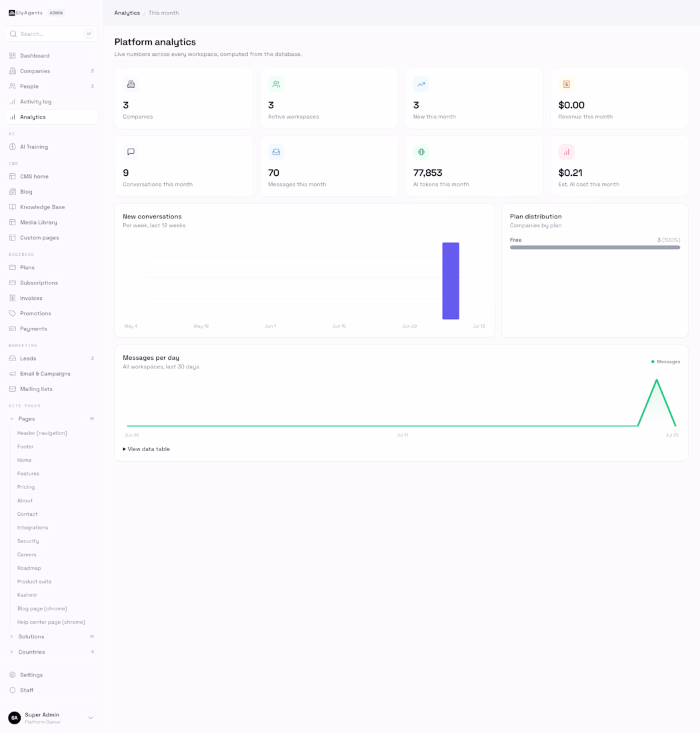Open the Blog page (chrome) item
The image size is (700, 733).
(x=42, y=608)
